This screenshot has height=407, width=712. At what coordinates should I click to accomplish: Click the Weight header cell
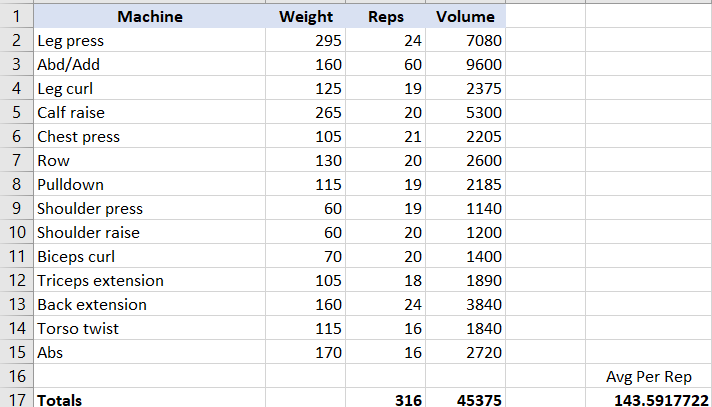(x=306, y=17)
